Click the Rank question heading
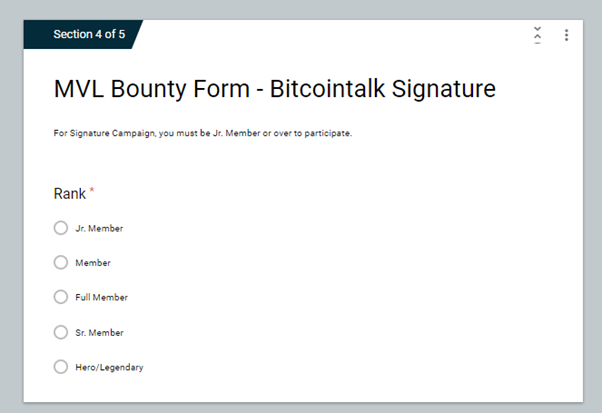Image resolution: width=602 pixels, height=413 pixels. [x=69, y=193]
